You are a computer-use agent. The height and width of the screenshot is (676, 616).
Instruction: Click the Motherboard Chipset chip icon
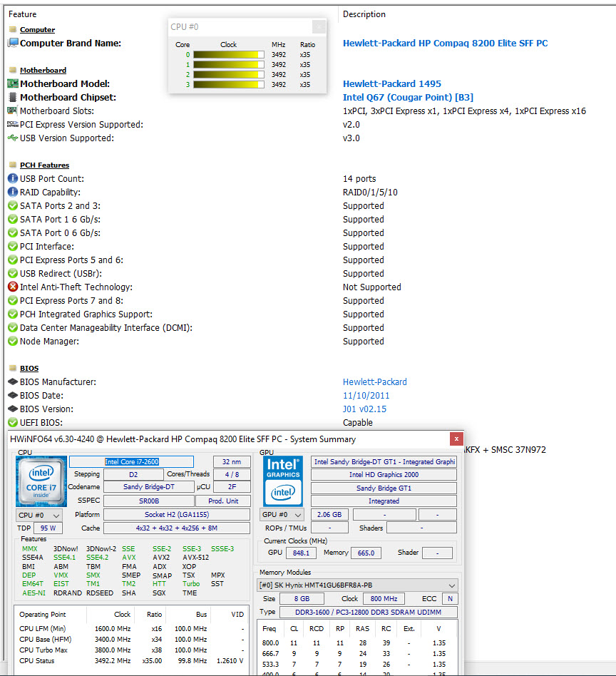(x=13, y=97)
